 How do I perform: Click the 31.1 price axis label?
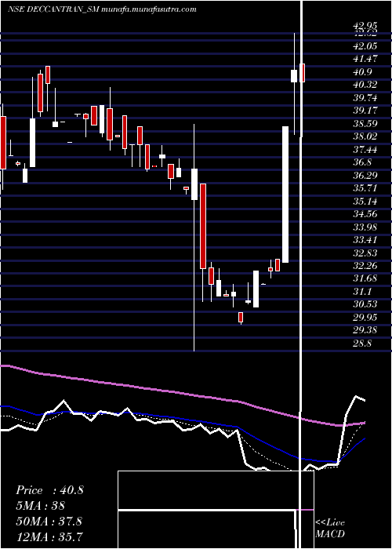363,292
